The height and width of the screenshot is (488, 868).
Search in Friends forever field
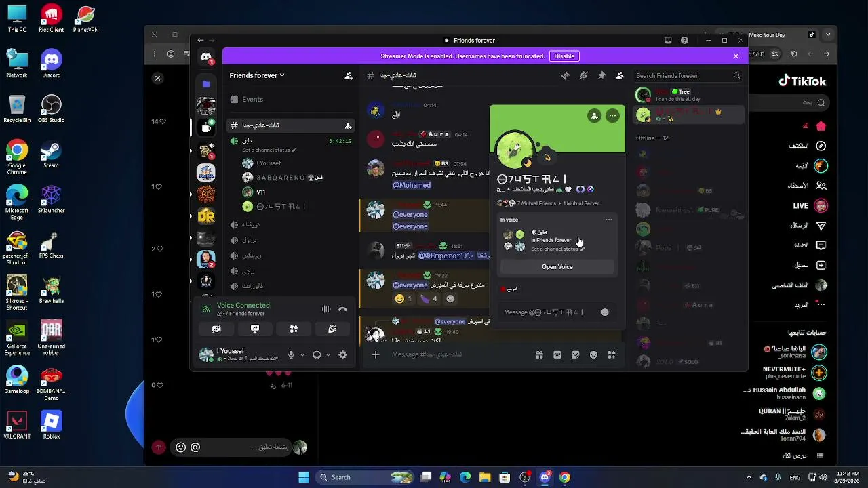[x=688, y=76]
